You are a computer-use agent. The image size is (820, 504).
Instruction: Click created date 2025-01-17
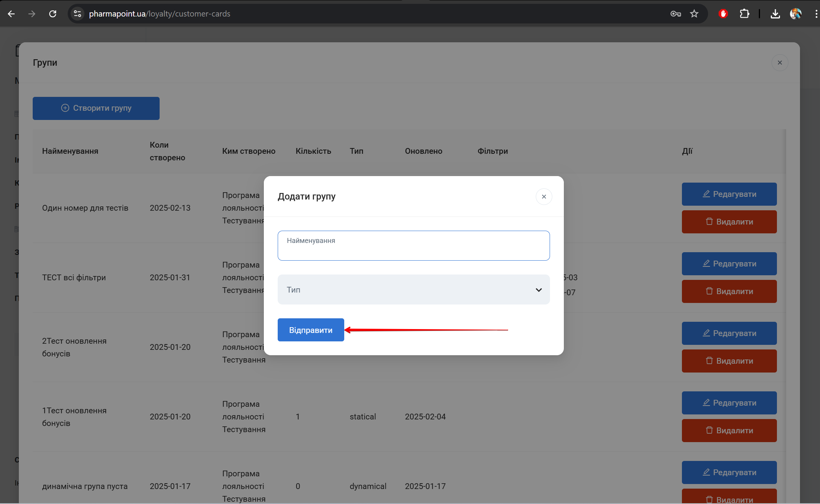[170, 486]
